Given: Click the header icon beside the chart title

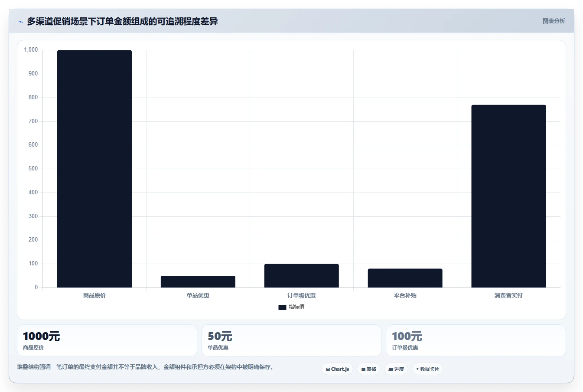Looking at the screenshot, I should point(20,22).
